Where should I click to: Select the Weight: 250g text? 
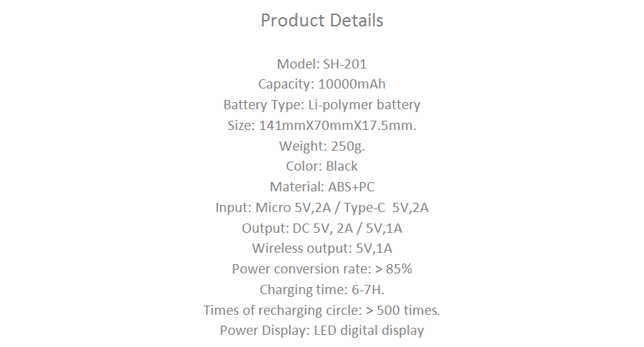[322, 146]
